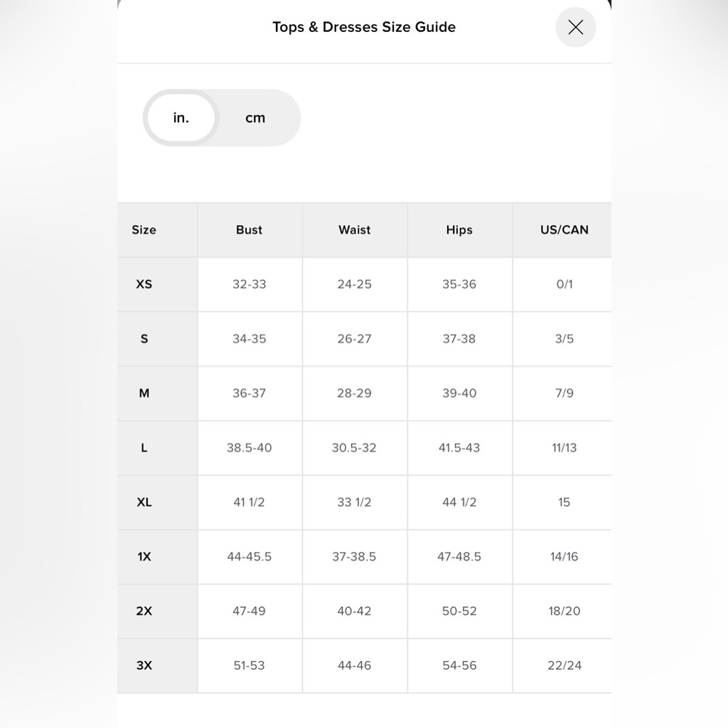Click the Bust column header
This screenshot has width=728, height=728.
pyautogui.click(x=249, y=230)
